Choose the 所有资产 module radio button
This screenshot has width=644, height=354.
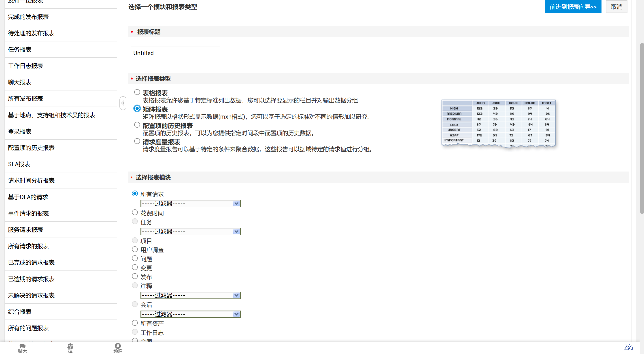click(x=135, y=323)
